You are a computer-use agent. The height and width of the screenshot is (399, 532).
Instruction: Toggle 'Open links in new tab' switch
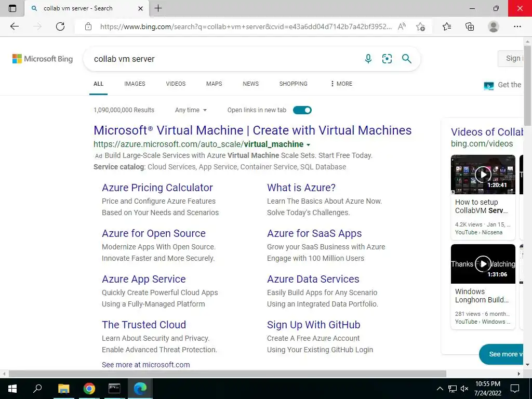[x=302, y=110]
